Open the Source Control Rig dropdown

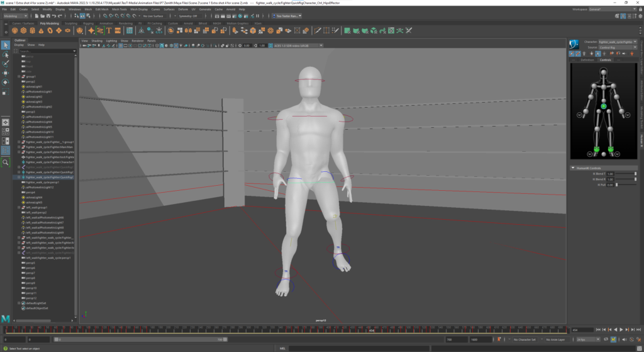(x=614, y=47)
